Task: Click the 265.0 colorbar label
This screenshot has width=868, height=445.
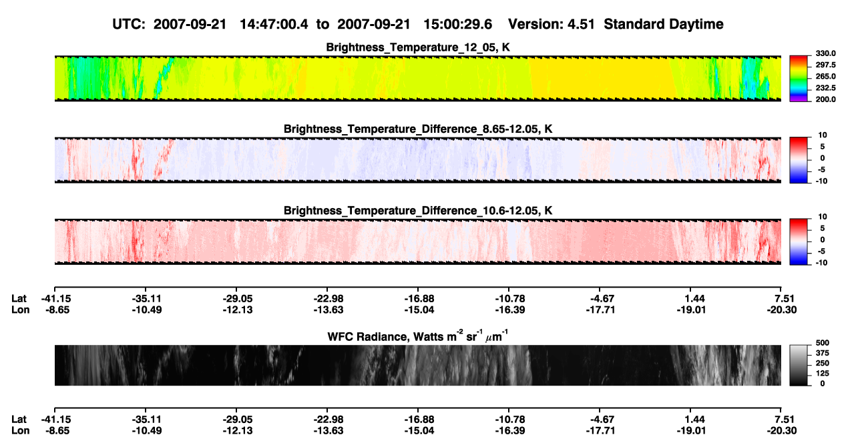Action: pos(826,77)
